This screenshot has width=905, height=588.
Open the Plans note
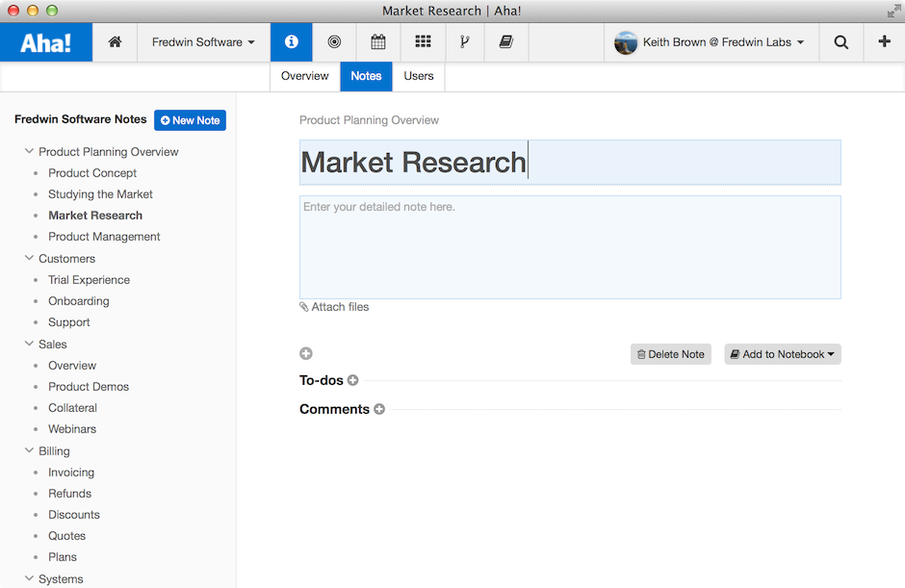point(63,557)
